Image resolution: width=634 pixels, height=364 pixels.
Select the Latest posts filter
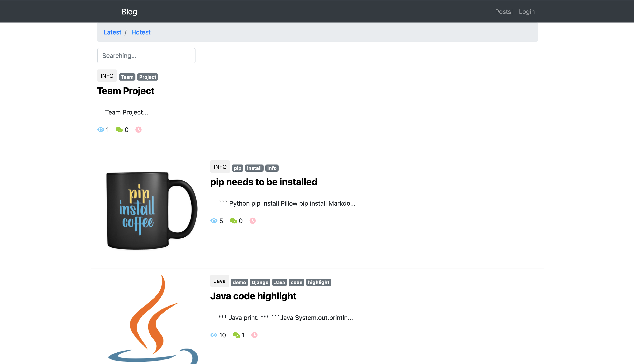point(112,32)
